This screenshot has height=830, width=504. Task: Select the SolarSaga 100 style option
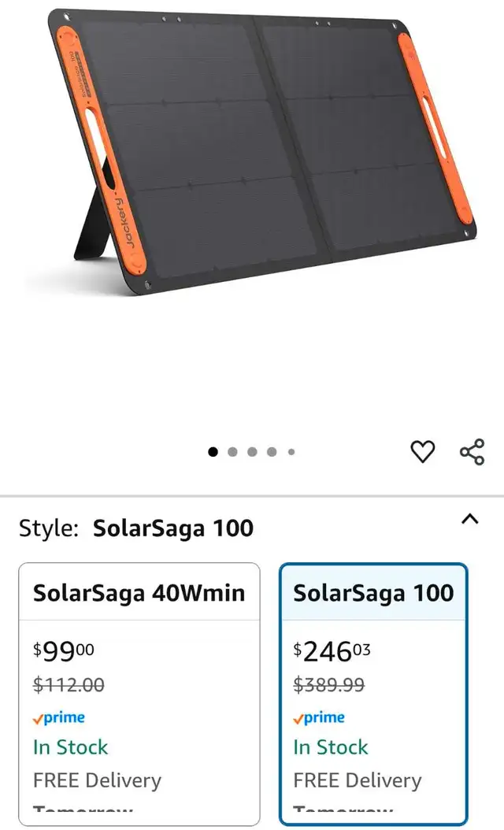pyautogui.click(x=373, y=694)
